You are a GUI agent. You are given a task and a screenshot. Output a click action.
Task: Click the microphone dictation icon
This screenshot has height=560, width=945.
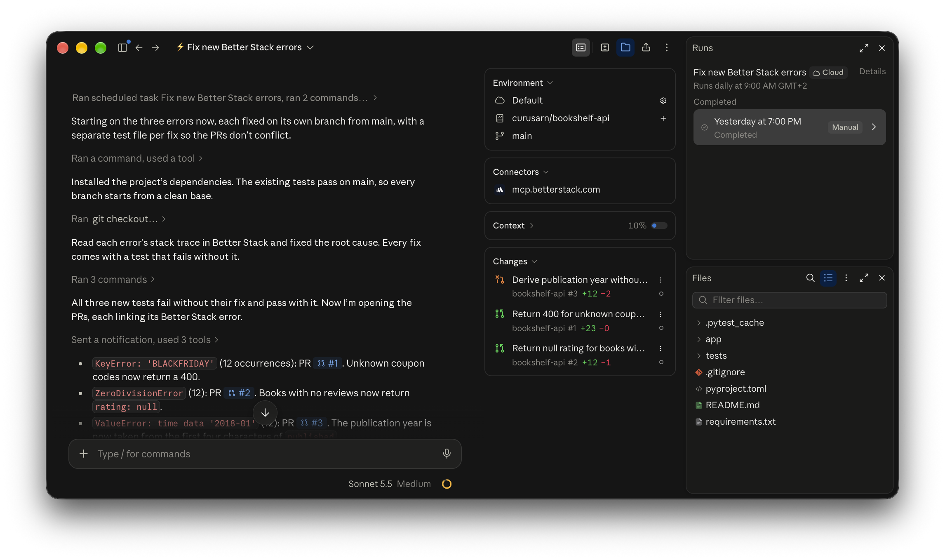click(447, 454)
